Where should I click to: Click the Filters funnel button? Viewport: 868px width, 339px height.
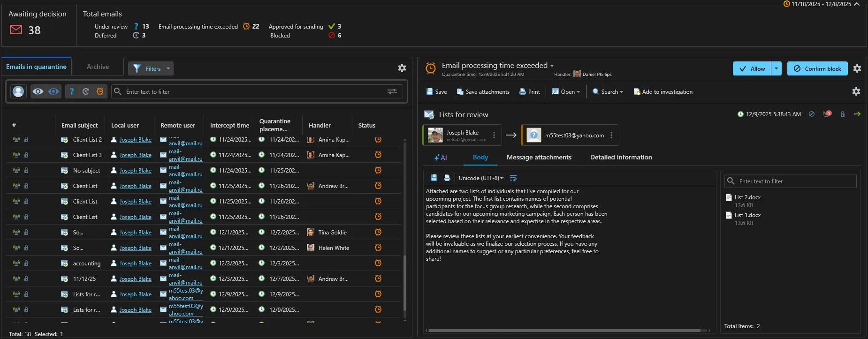click(146, 68)
